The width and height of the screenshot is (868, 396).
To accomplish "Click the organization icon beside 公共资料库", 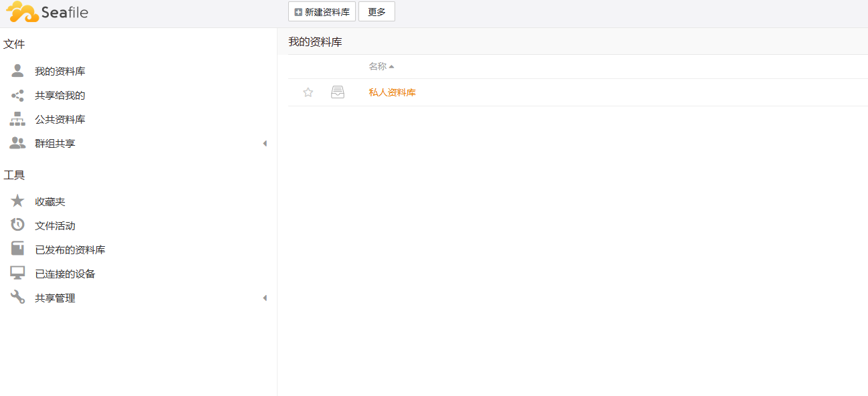I will (17, 120).
